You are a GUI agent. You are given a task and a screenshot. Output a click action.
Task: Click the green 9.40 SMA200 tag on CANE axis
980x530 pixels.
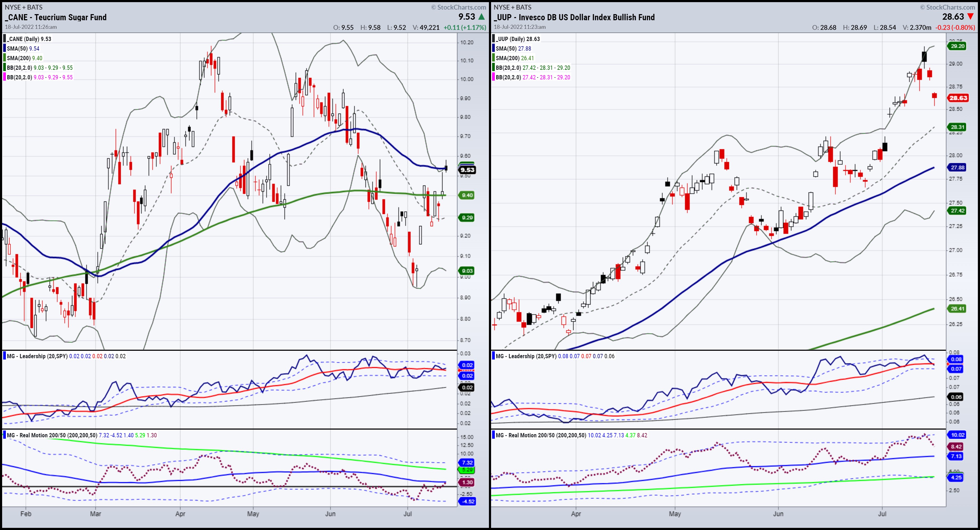click(x=467, y=195)
